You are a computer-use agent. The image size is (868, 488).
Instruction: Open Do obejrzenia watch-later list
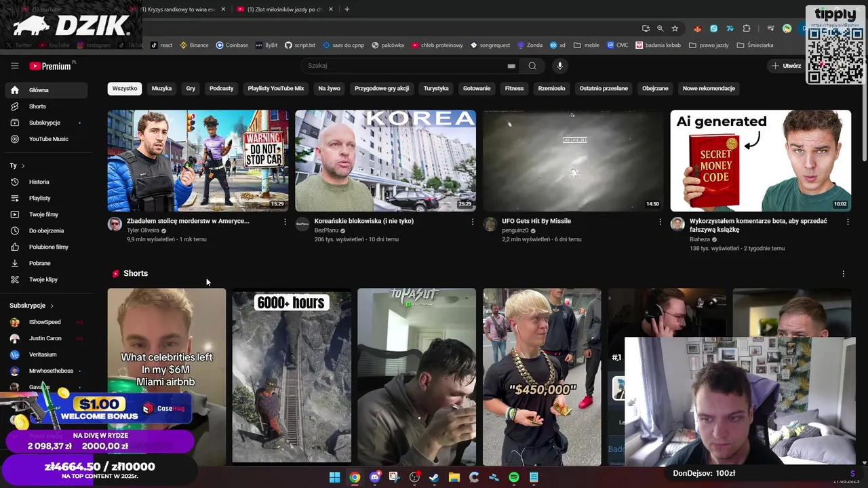[46, 230]
